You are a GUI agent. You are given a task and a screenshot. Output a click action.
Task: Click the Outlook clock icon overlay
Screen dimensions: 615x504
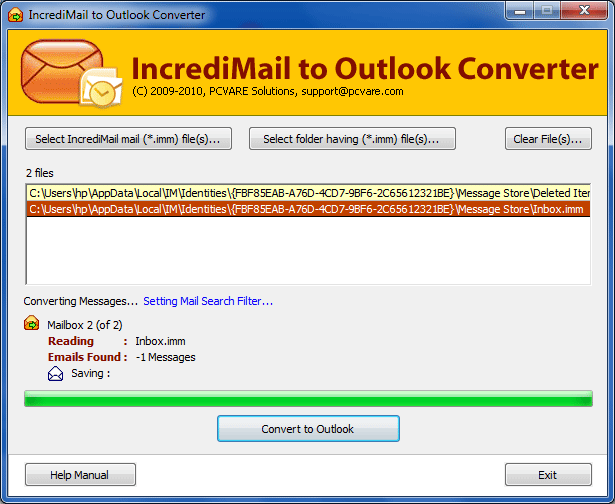coord(101,89)
